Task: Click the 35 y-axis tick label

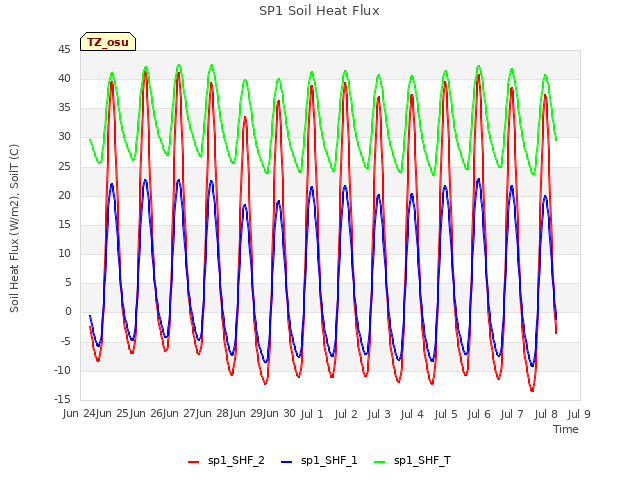Action: [64, 108]
